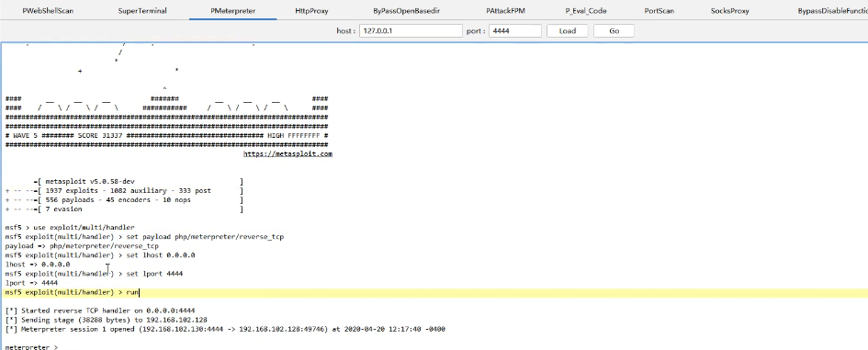This screenshot has width=868, height=350.
Task: Open the HttpProxy tab
Action: coord(311,10)
